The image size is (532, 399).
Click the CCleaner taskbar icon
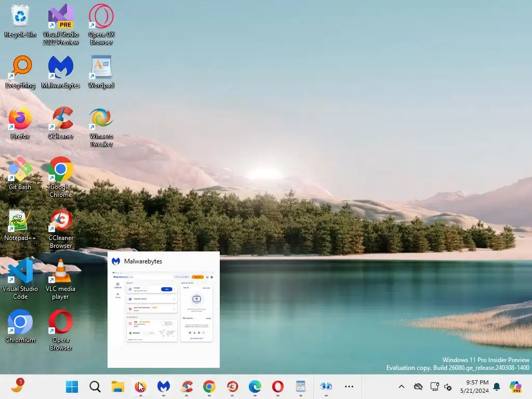tap(187, 387)
